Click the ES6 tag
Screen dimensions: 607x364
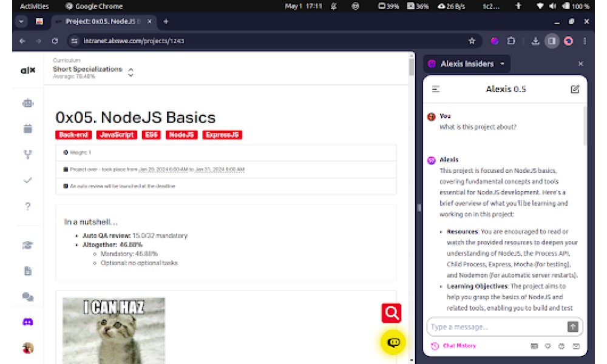(x=151, y=135)
